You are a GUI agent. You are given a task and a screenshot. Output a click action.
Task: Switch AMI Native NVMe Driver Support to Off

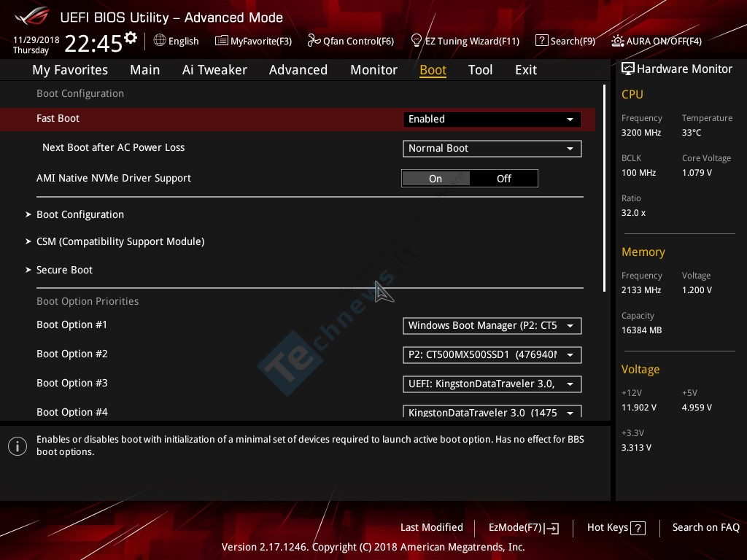pyautogui.click(x=503, y=179)
